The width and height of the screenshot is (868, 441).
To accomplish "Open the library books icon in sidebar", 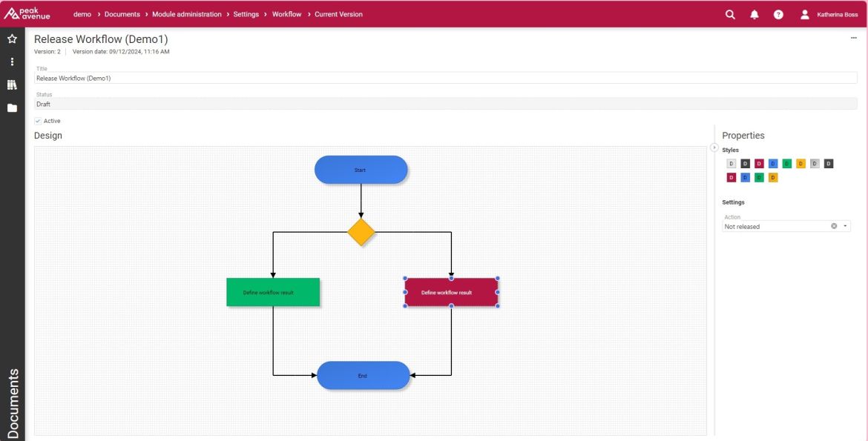I will pyautogui.click(x=12, y=84).
